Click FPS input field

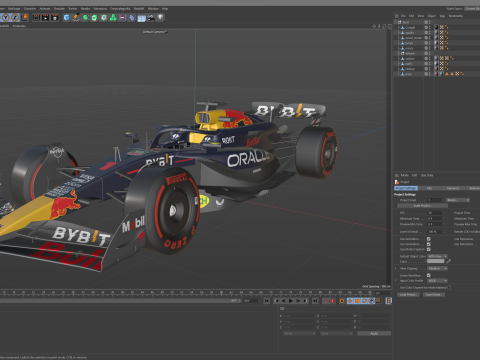tap(434, 212)
